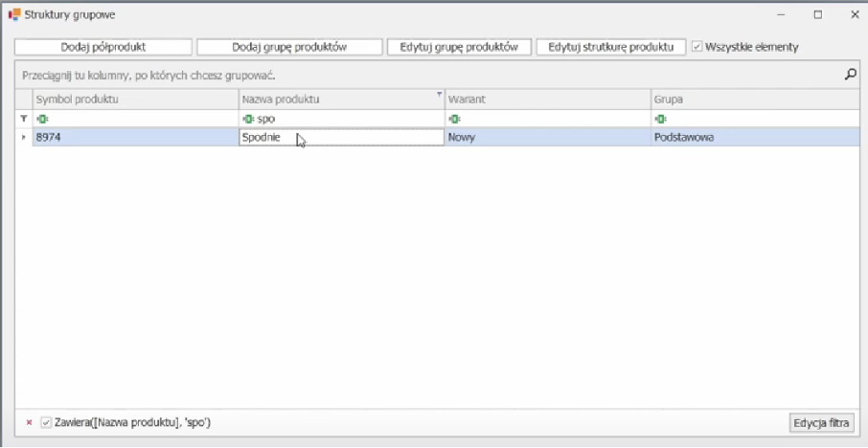Screen dimensions: 868x448
Task: Click filter operator icon in Wariant column
Action: (x=454, y=119)
